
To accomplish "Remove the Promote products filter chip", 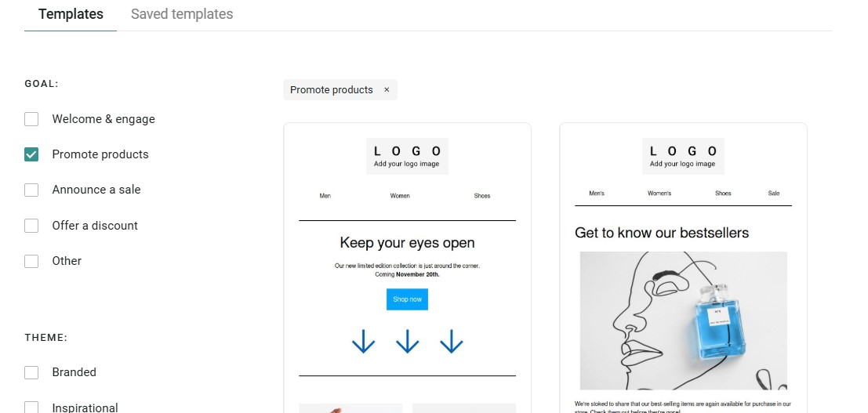I will point(387,89).
